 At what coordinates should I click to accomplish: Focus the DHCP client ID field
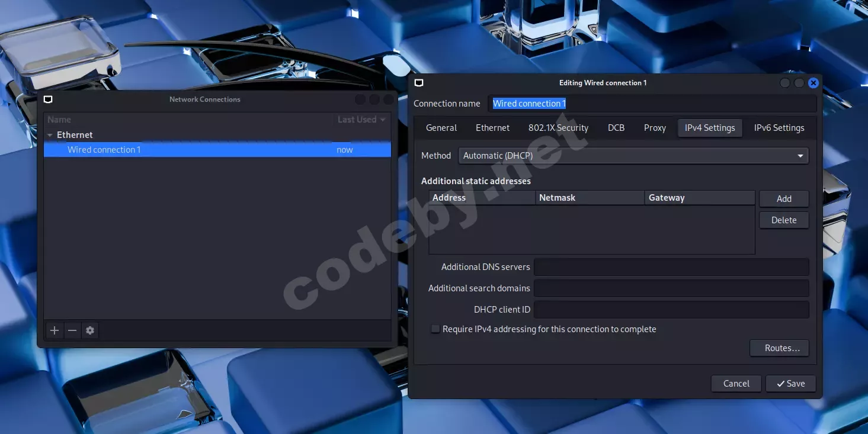tap(671, 310)
